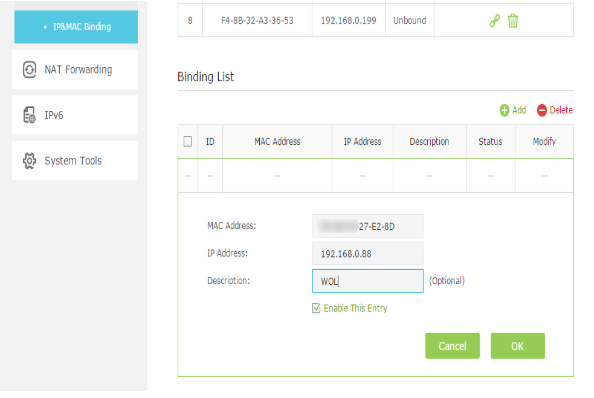Open the NAT Forwarding menu label
The image size is (594, 398).
(78, 70)
